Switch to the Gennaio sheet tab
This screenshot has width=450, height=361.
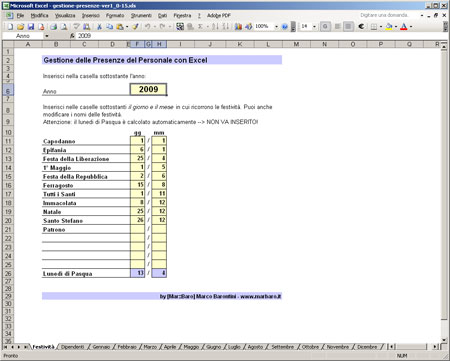pyautogui.click(x=101, y=347)
